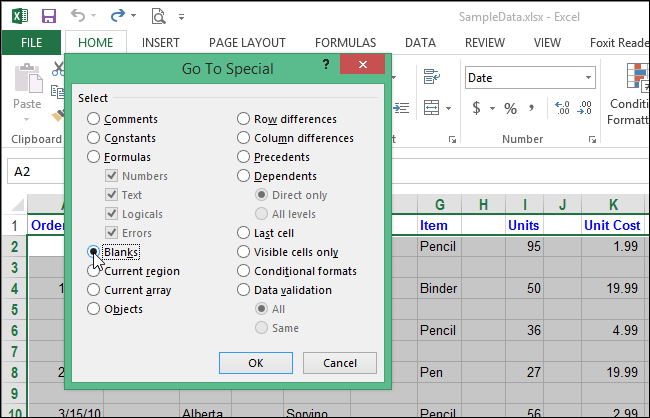Switch to the FORMULAS ribbon tab
This screenshot has width=650, height=418.
(x=346, y=43)
